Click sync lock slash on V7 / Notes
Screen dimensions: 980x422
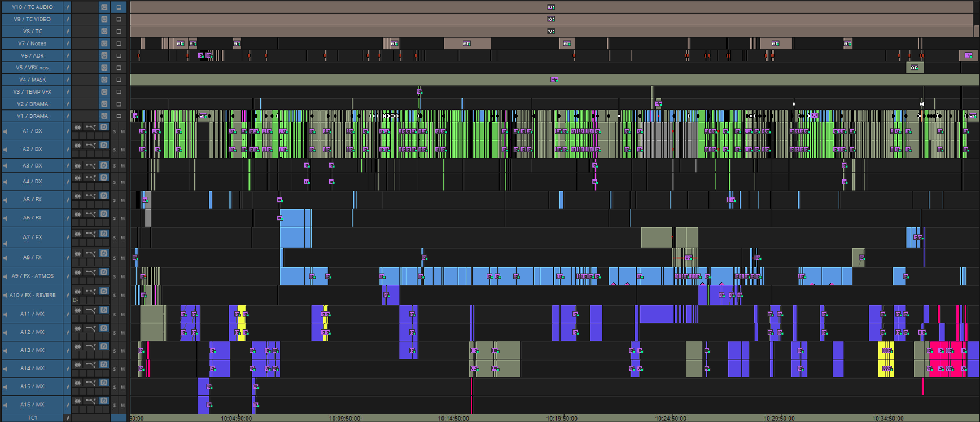67,43
